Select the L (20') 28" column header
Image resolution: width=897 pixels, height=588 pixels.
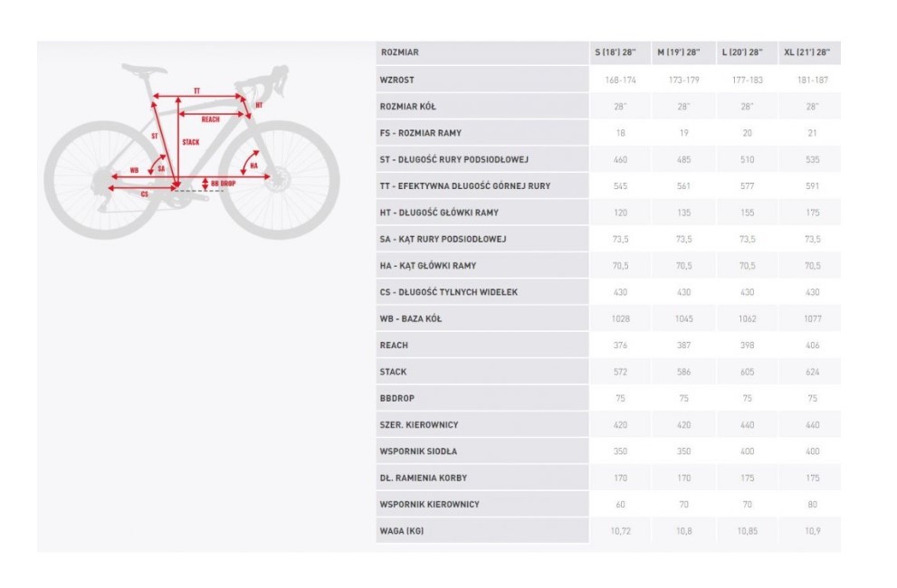pos(742,52)
